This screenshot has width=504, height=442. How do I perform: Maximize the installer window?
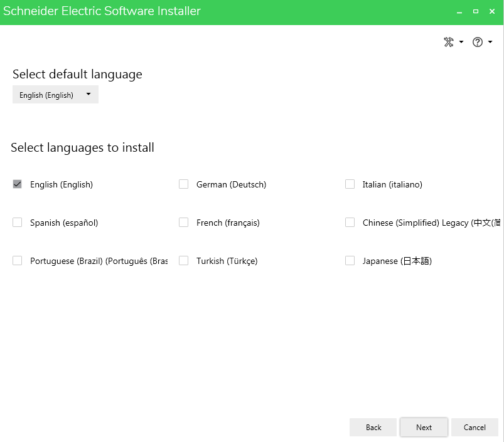click(x=476, y=11)
